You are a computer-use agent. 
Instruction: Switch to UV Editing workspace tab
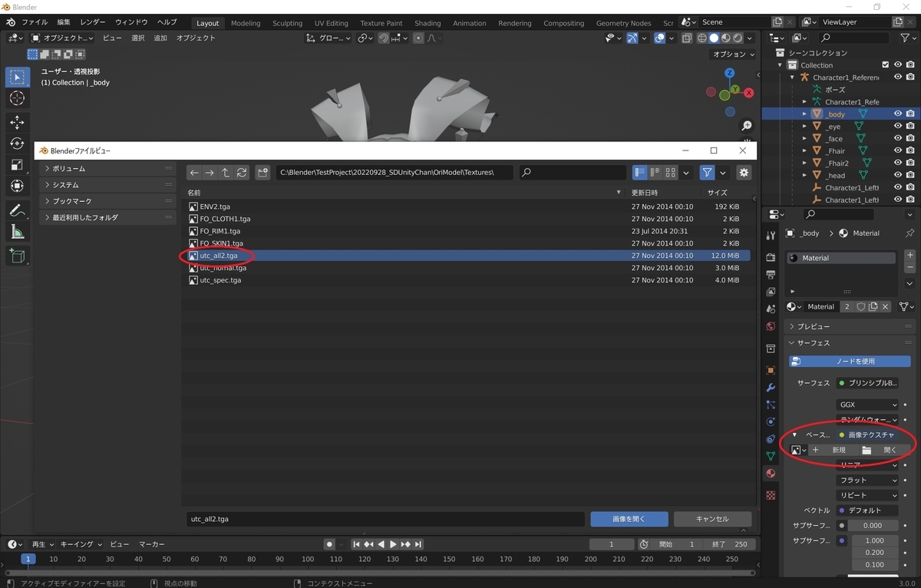(x=332, y=23)
